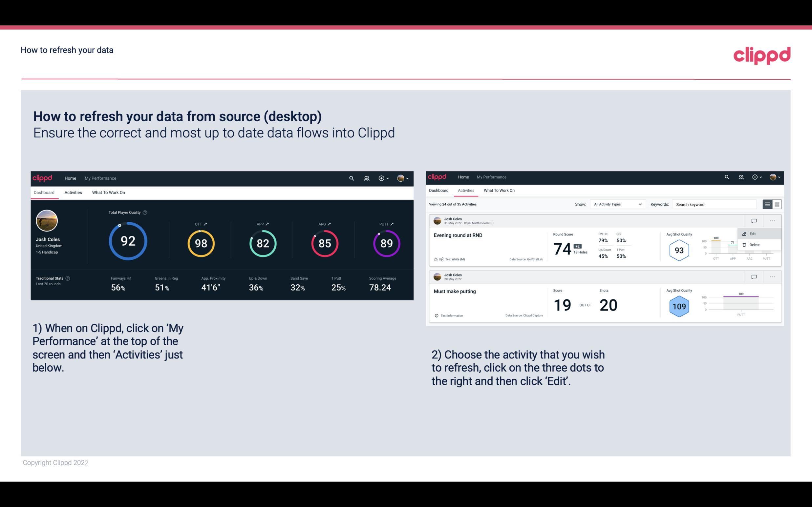Select the Activities tab in My Performance

click(466, 191)
